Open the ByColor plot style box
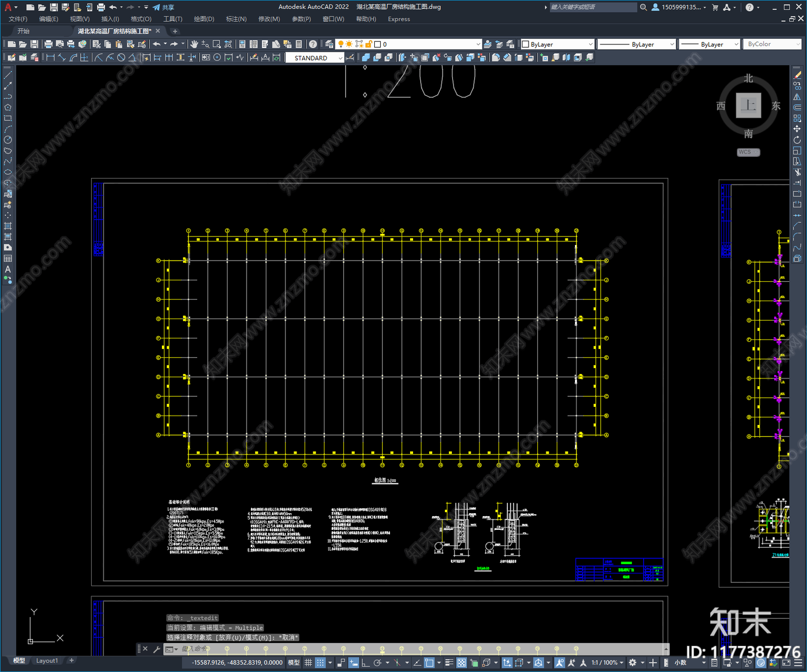807x672 pixels. (772, 44)
